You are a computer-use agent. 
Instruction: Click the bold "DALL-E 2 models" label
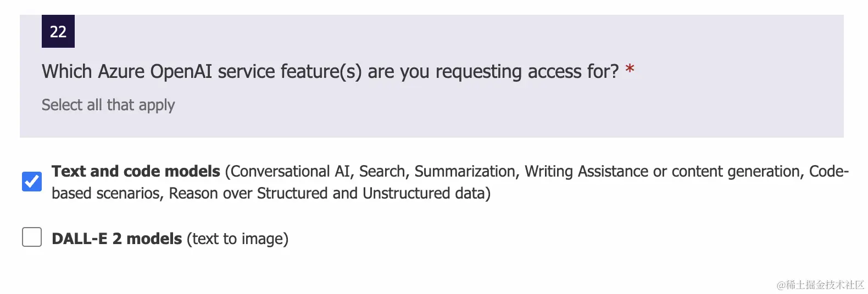click(x=116, y=239)
